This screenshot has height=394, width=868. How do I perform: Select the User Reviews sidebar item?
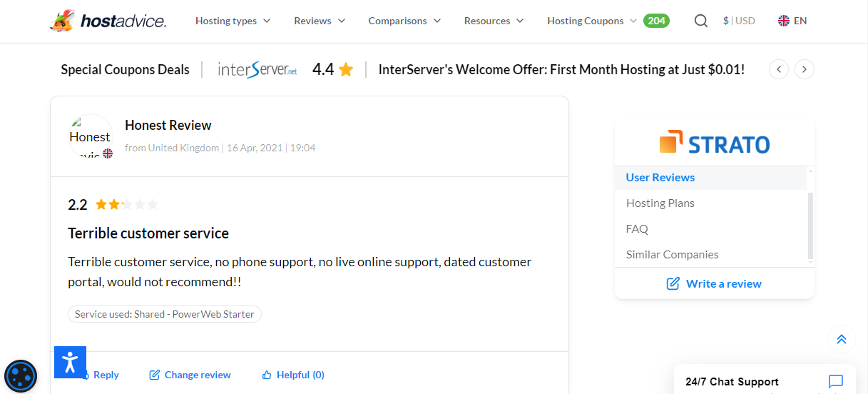pyautogui.click(x=660, y=177)
